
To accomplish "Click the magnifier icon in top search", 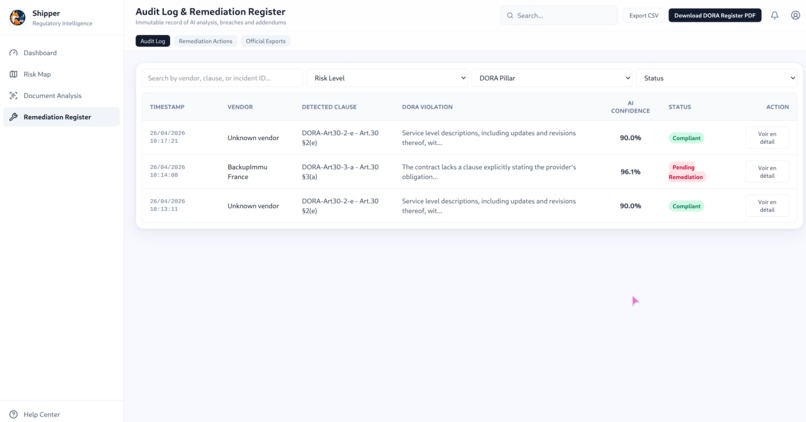I will click(x=510, y=15).
